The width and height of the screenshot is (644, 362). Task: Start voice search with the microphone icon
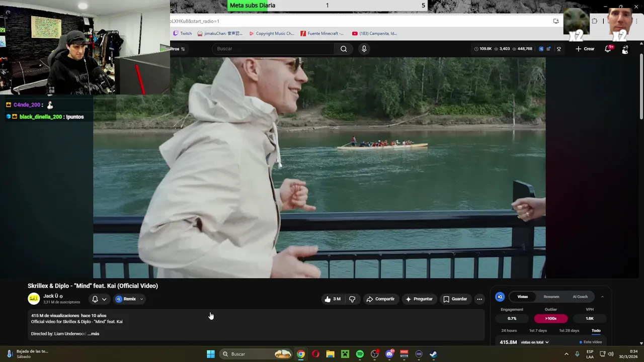364,49
